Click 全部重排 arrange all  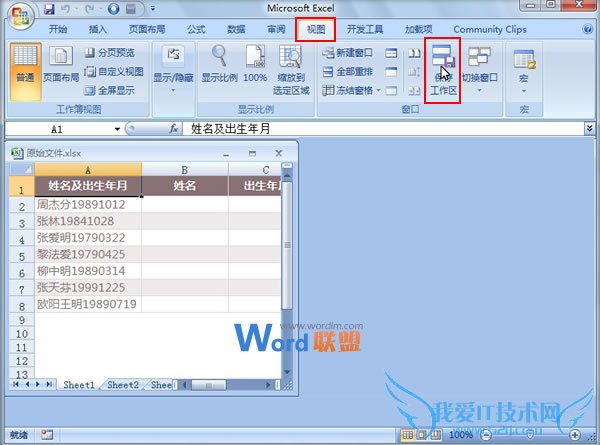click(x=347, y=72)
